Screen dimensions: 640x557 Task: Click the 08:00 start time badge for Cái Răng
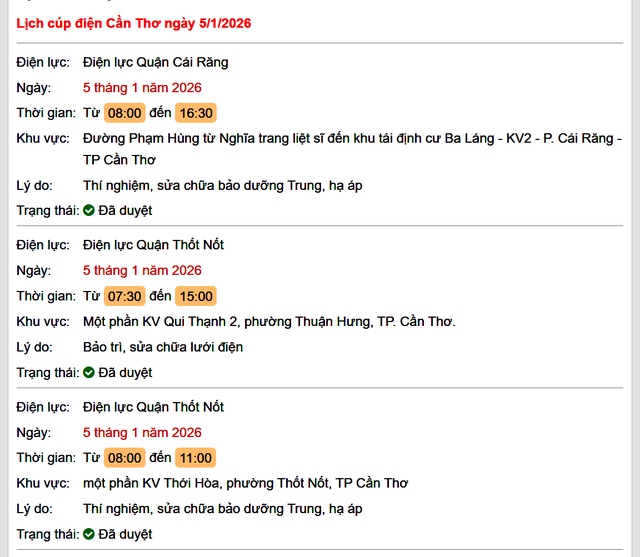[125, 113]
